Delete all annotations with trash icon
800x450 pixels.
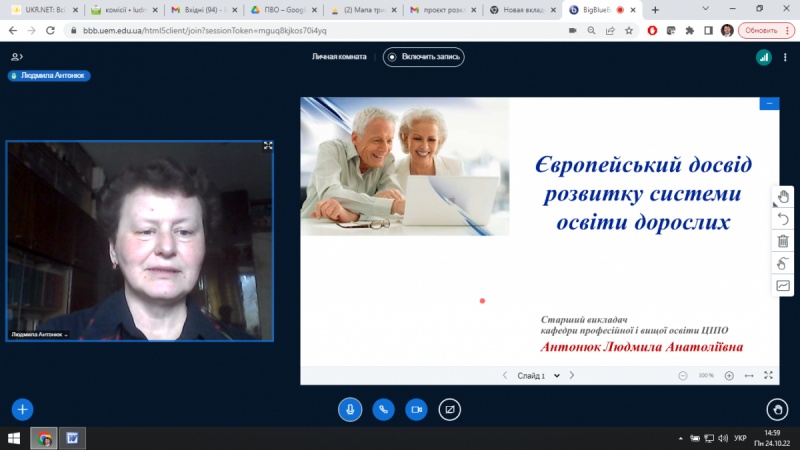783,241
